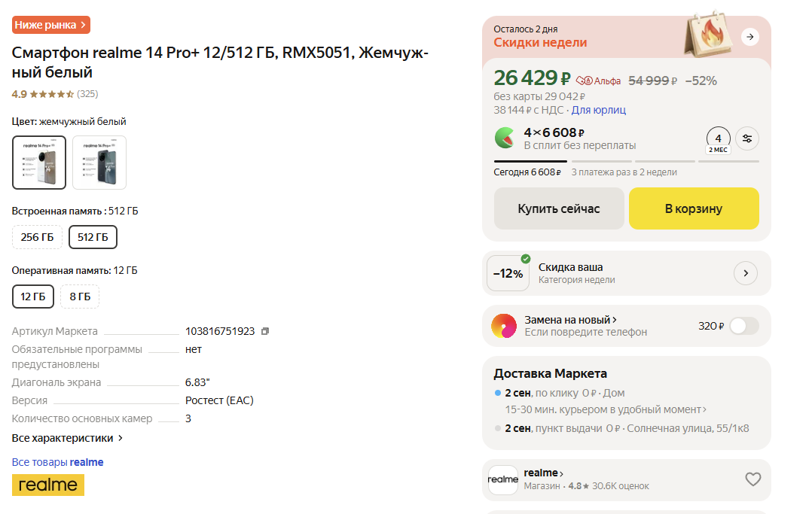
Task: Open split payment settings sliders icon
Action: click(x=747, y=138)
